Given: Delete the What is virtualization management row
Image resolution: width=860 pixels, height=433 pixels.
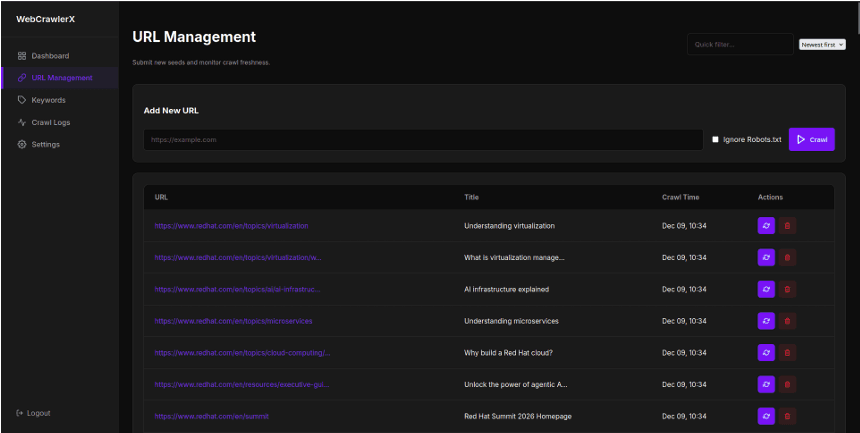Looking at the screenshot, I should (x=788, y=258).
